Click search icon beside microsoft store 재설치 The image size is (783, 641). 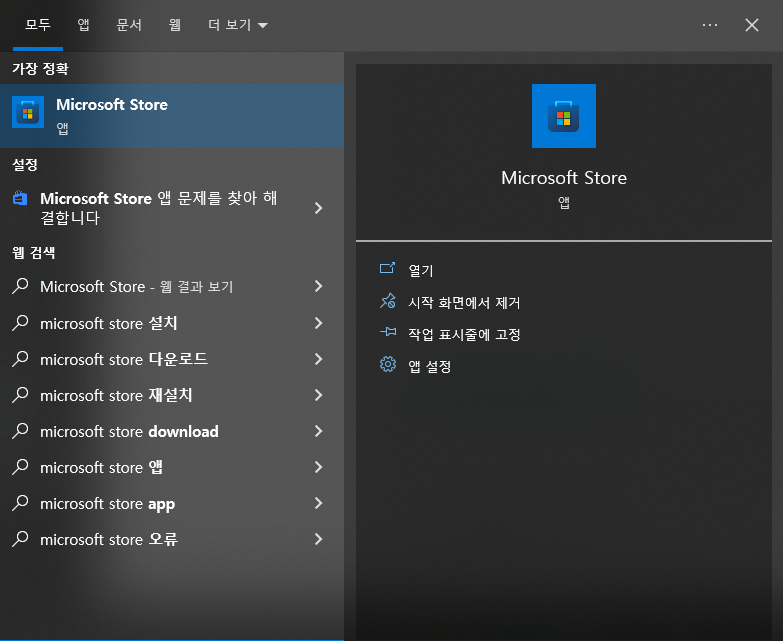point(20,395)
